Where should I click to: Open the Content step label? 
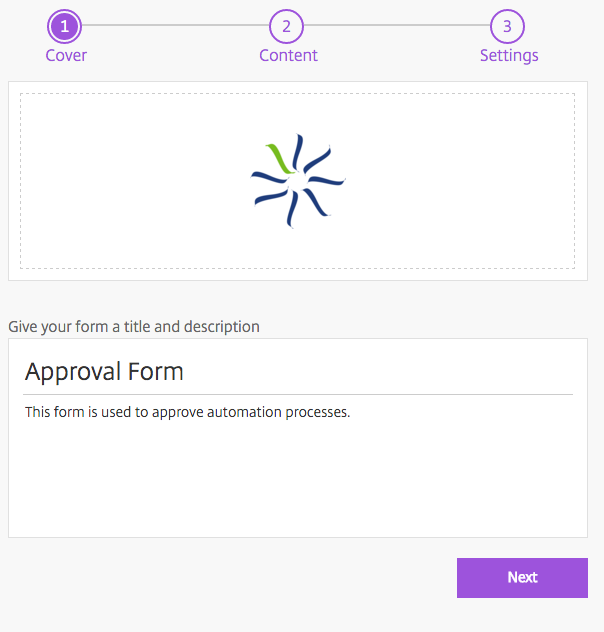[288, 55]
